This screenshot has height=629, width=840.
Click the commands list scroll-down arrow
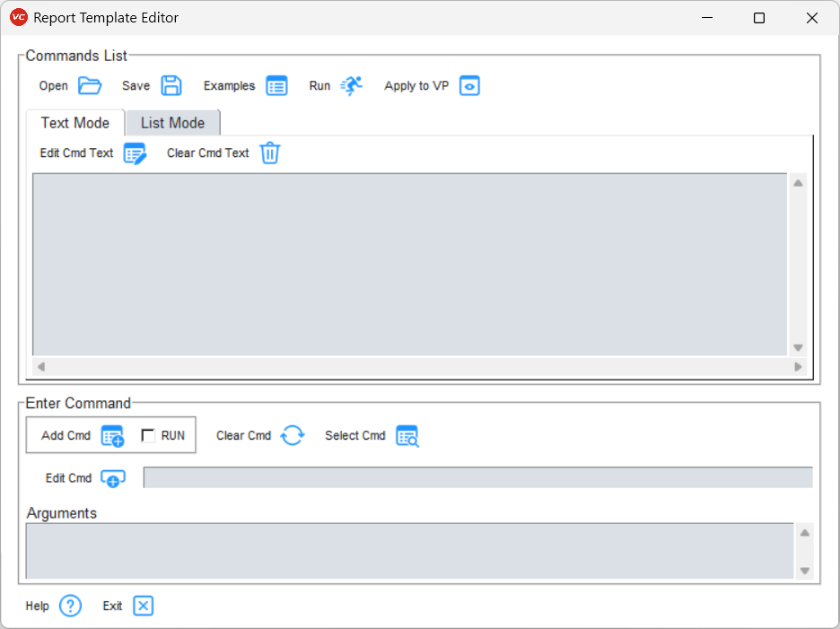(798, 348)
